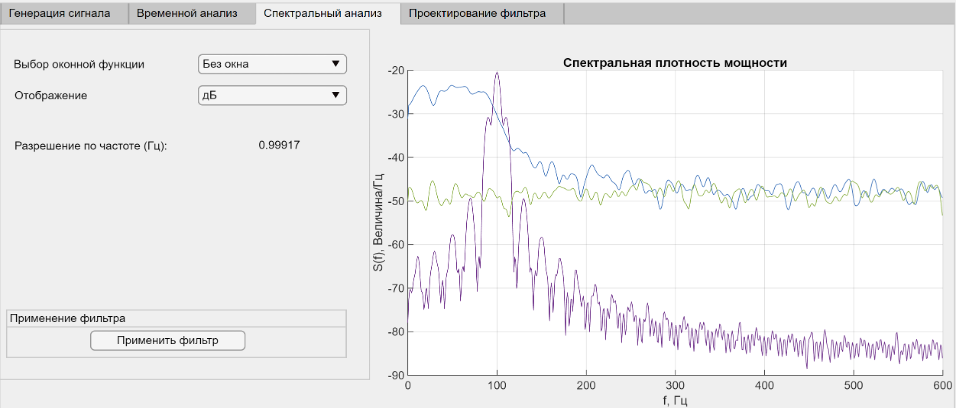
Task: Open the window function dropdown Без окна
Action: (x=273, y=63)
